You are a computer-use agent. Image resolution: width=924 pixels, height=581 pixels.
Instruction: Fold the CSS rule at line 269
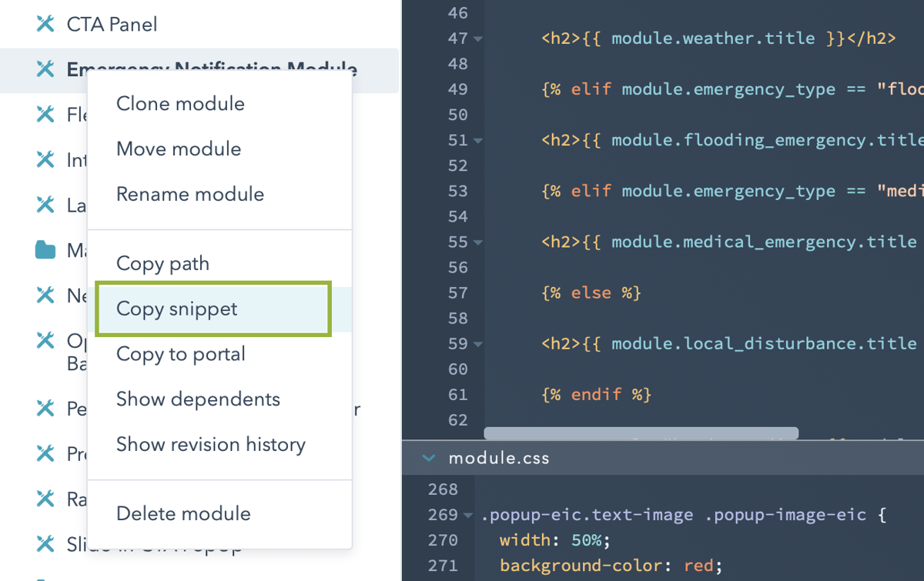pyautogui.click(x=468, y=516)
